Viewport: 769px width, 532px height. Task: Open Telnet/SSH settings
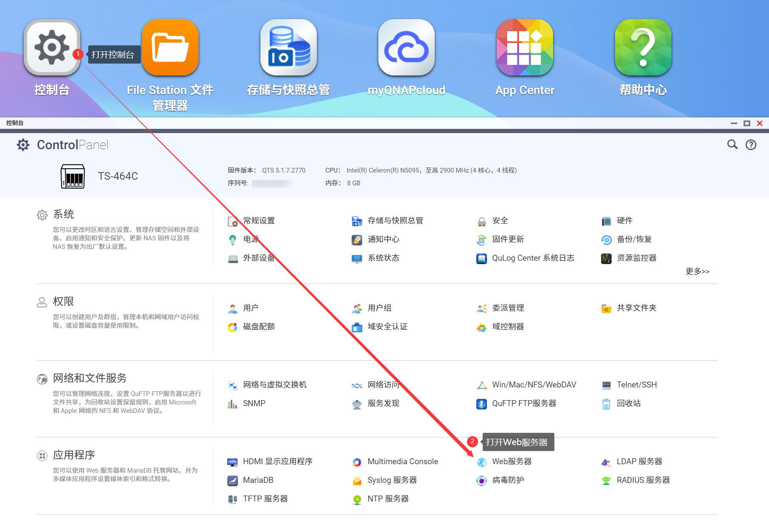point(636,385)
